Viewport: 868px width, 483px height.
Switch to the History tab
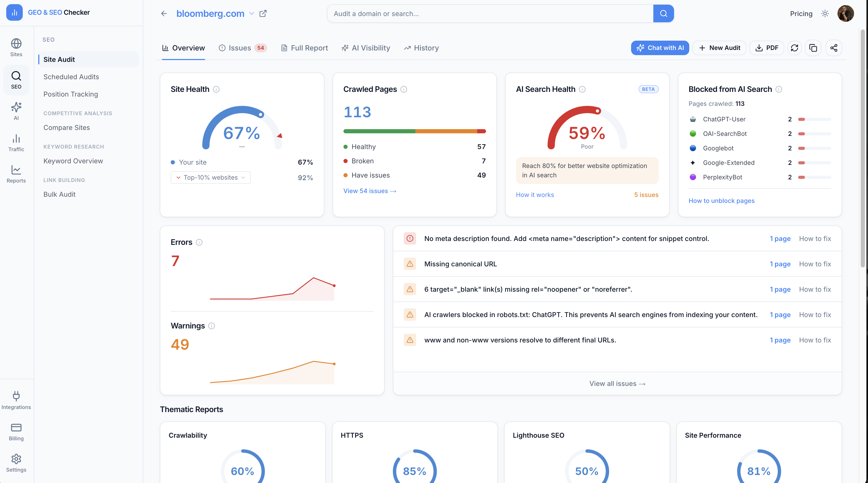click(422, 48)
